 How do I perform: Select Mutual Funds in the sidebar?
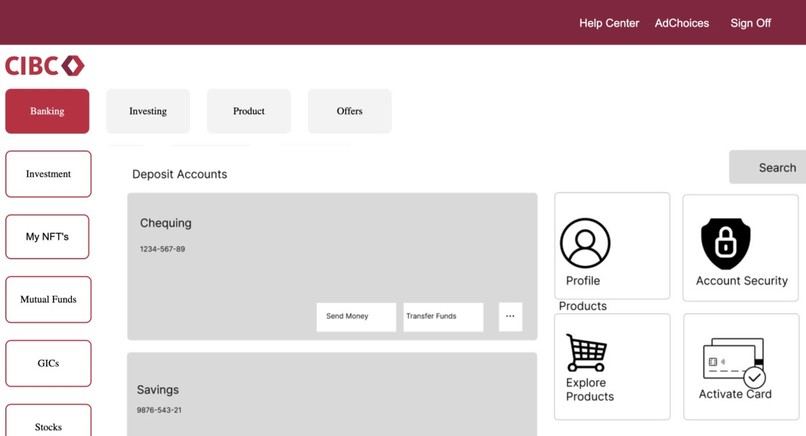point(48,299)
